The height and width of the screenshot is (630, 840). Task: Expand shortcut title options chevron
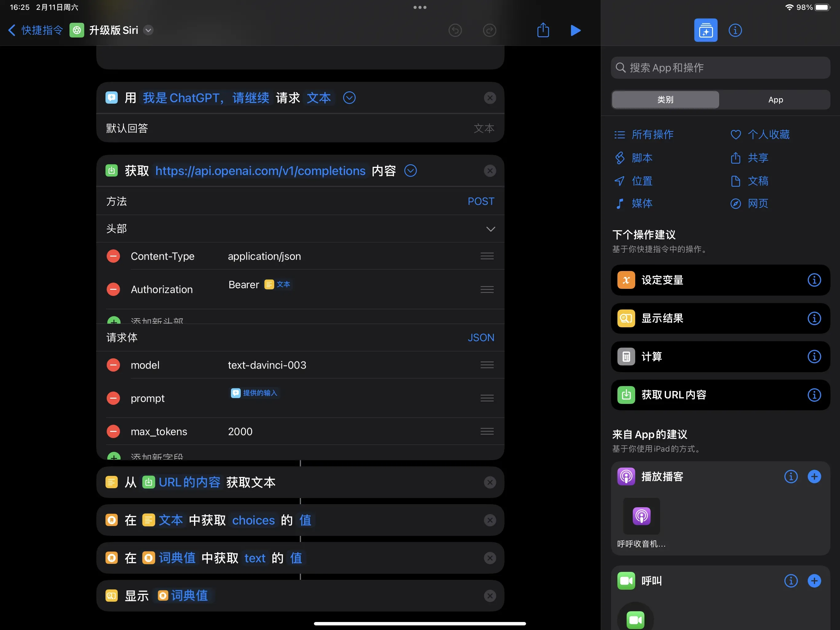coord(149,30)
